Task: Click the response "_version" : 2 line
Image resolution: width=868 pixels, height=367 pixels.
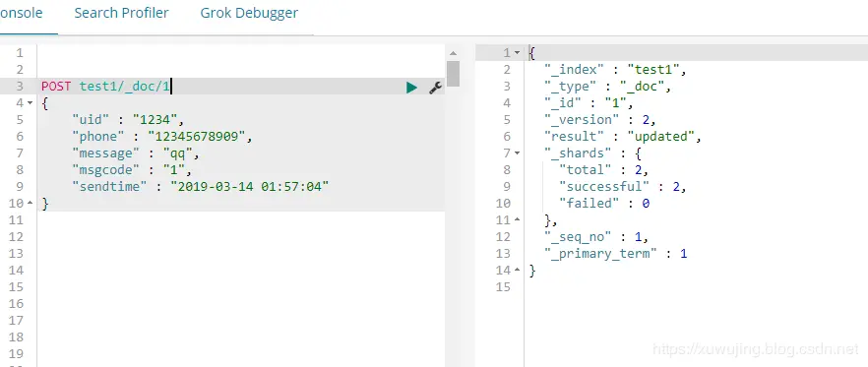Action: [x=600, y=120]
